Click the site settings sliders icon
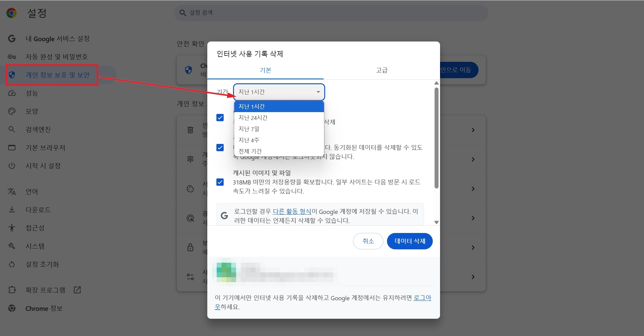Image resolution: width=644 pixels, height=336 pixels. pos(190,277)
